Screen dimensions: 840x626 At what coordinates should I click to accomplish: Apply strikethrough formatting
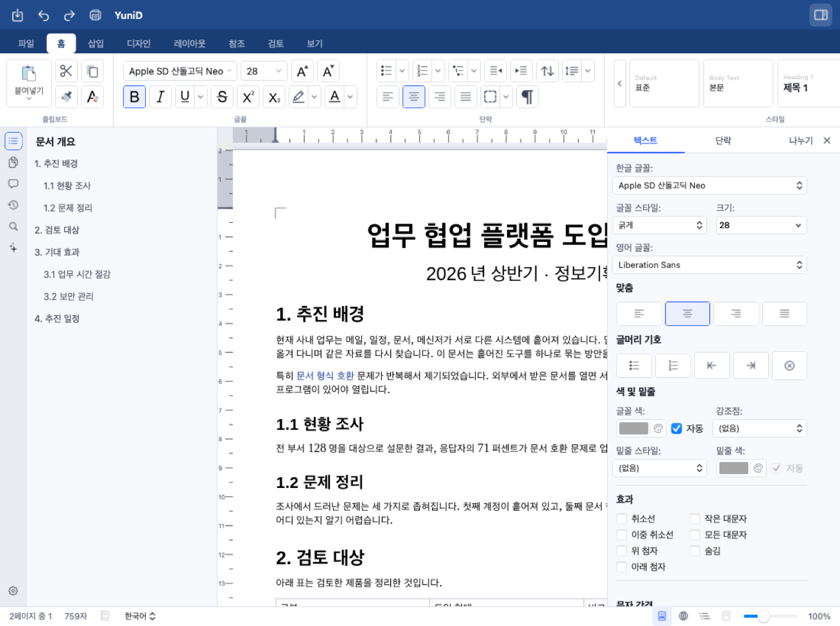coord(222,97)
